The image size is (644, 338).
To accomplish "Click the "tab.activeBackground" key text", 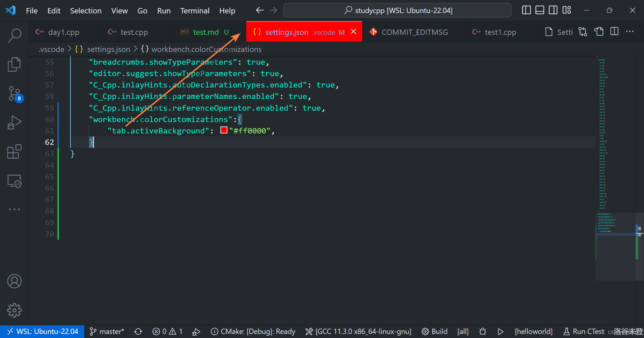I will point(158,131).
